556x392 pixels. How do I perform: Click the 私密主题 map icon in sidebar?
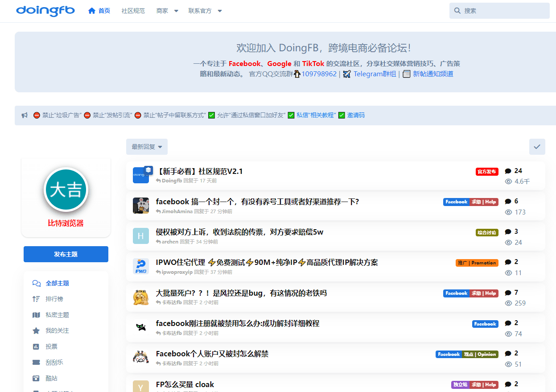[36, 315]
